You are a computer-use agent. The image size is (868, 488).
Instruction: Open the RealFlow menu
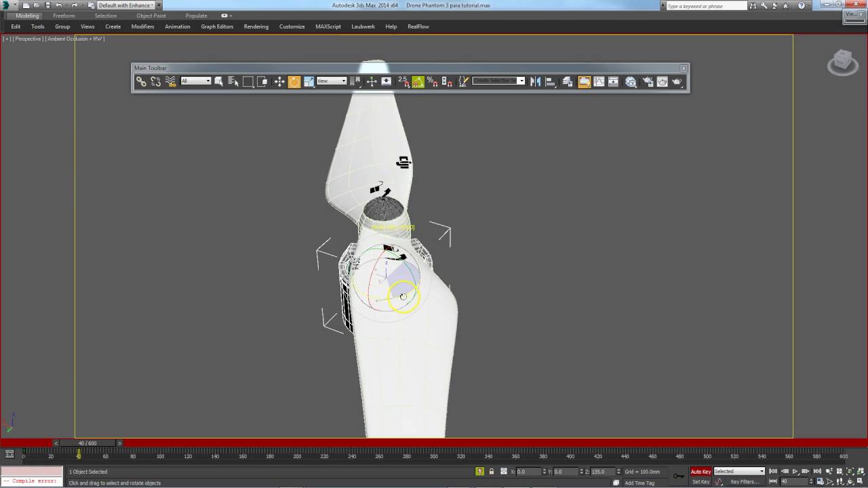(418, 26)
